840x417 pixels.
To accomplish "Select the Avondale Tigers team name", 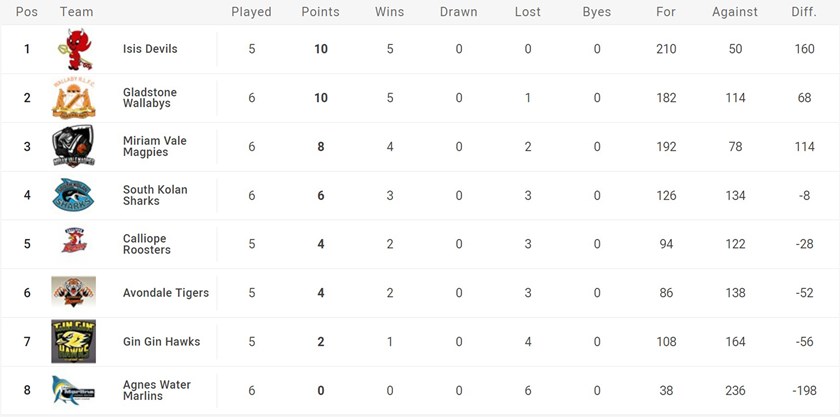I will pos(166,293).
